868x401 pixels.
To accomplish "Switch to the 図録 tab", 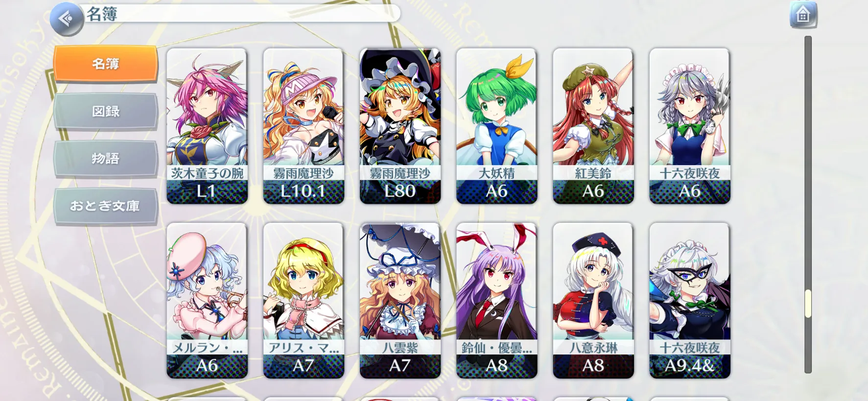I will tap(106, 111).
